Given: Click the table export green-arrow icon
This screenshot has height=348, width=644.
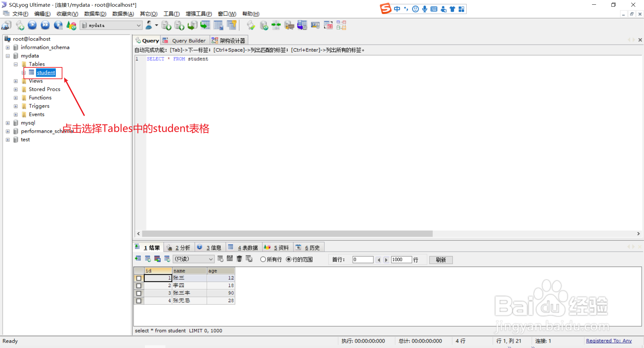Looking at the screenshot, I should click(205, 25).
